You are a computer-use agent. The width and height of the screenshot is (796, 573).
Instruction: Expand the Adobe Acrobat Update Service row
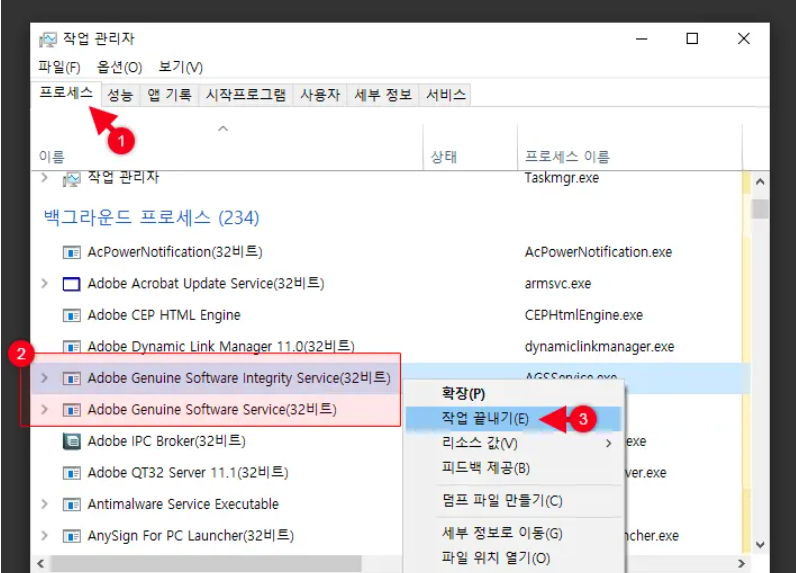(x=44, y=283)
